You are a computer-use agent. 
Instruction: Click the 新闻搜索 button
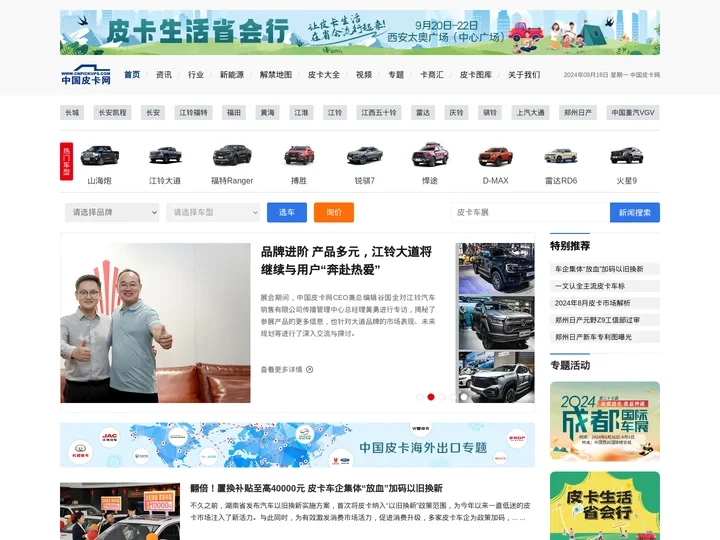635,213
